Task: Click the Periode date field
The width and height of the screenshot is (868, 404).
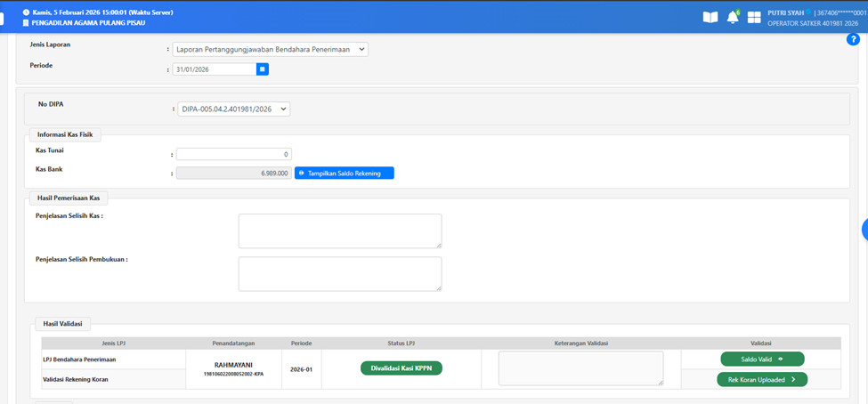Action: point(215,69)
